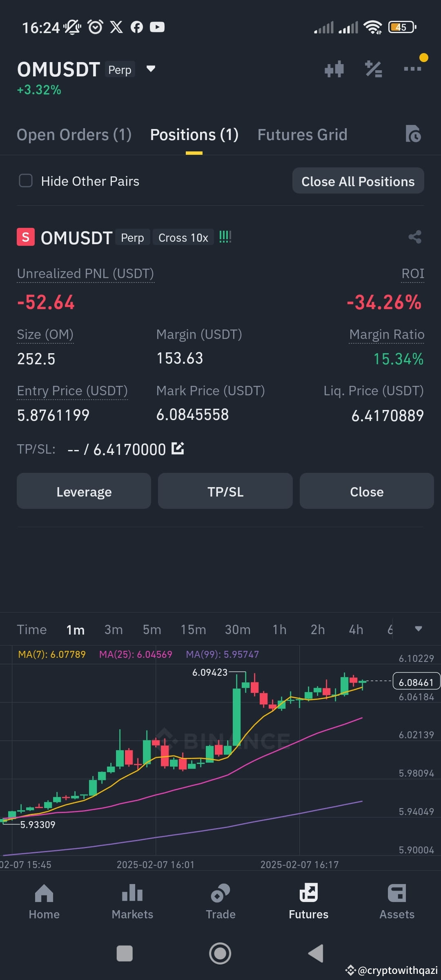Tap the red S short badge
The width and height of the screenshot is (441, 980).
coord(25,237)
